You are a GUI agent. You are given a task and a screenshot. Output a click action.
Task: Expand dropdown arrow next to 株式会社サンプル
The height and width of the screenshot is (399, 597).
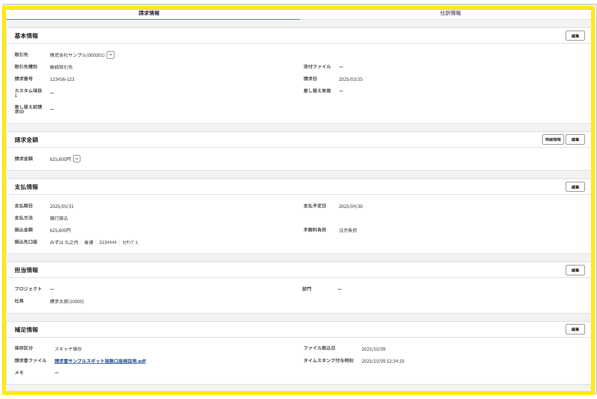click(110, 55)
